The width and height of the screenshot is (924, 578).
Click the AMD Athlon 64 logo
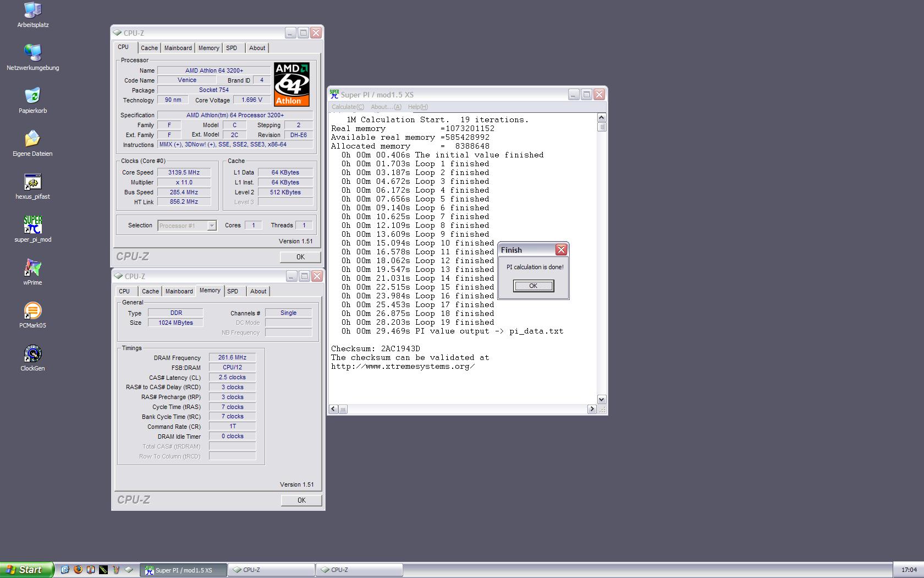(292, 84)
